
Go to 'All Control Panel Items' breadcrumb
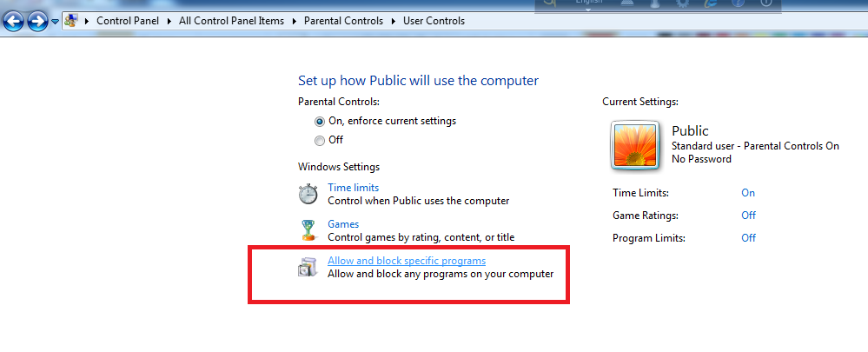[231, 21]
